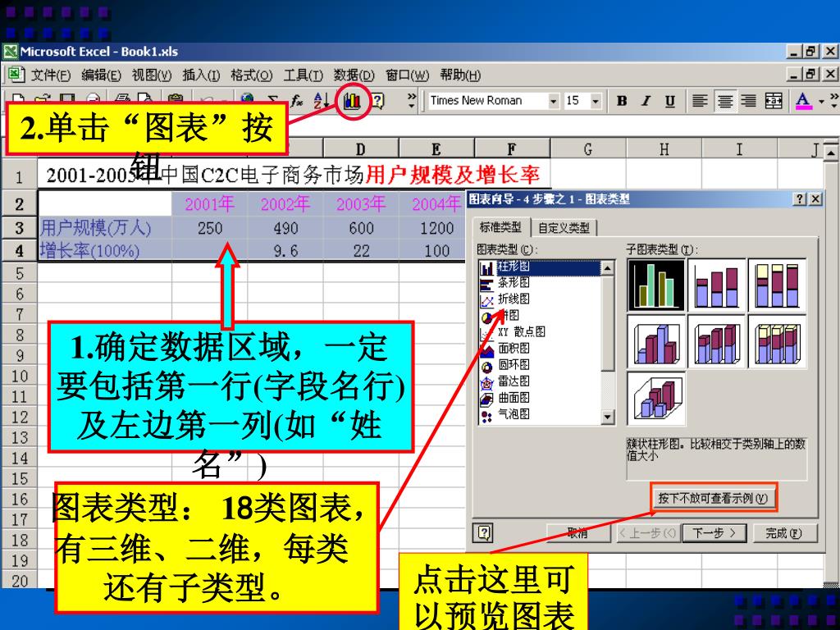
Task: Open the 视图(V) menu
Action: [152, 75]
